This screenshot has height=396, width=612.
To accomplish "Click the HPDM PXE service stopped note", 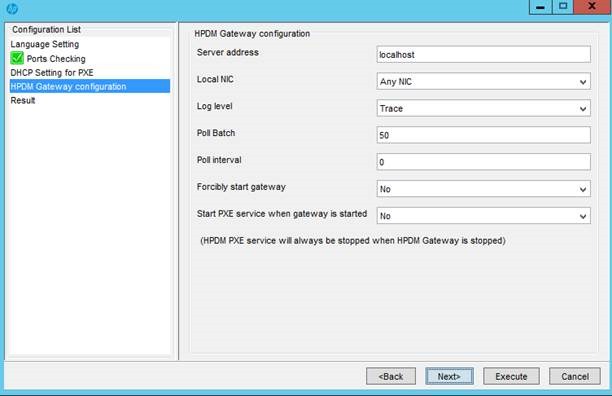I will click(353, 241).
